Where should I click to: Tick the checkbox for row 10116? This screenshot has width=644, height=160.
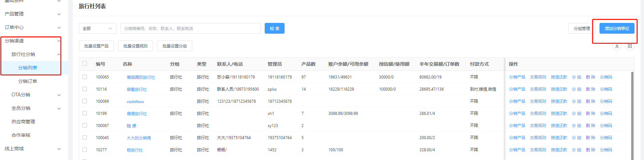[x=85, y=89]
